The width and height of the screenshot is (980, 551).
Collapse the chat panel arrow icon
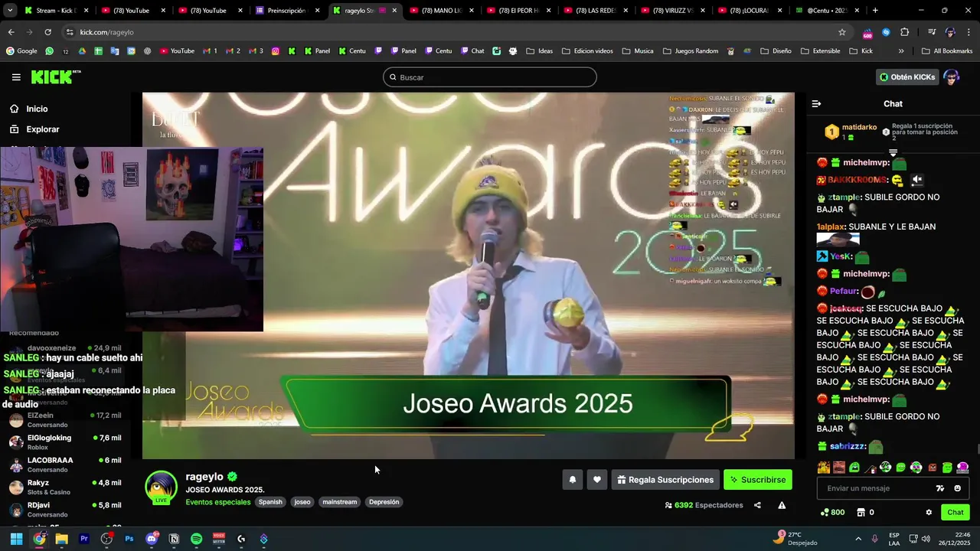click(816, 103)
